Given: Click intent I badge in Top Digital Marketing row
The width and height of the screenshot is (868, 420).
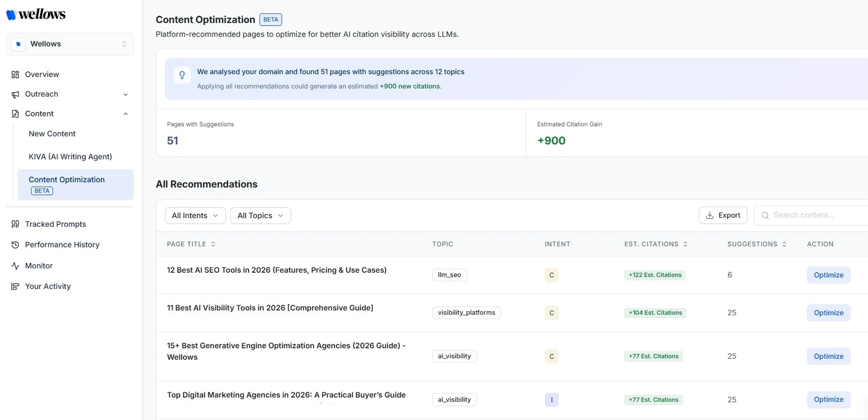Looking at the screenshot, I should tap(552, 400).
